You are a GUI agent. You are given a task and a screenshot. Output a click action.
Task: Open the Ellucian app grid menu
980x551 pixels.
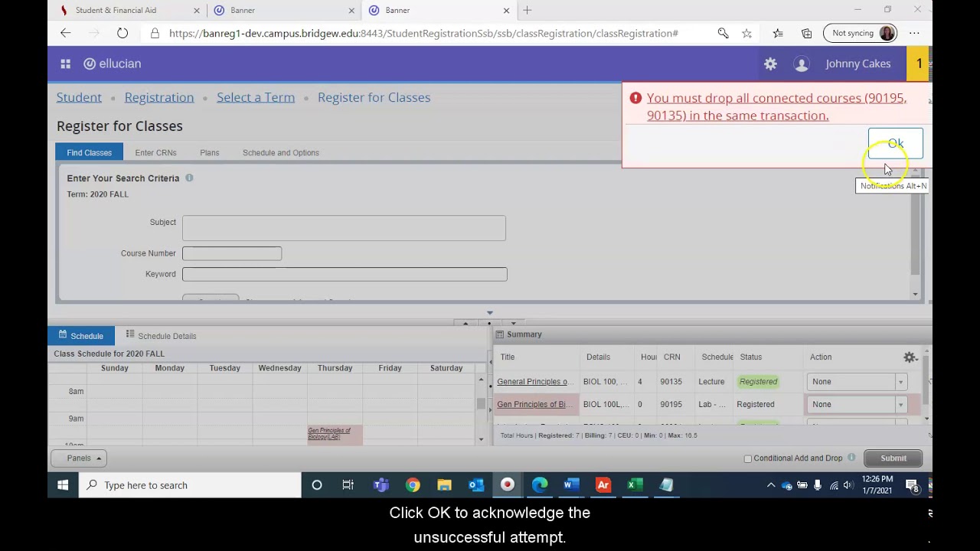[x=65, y=64]
